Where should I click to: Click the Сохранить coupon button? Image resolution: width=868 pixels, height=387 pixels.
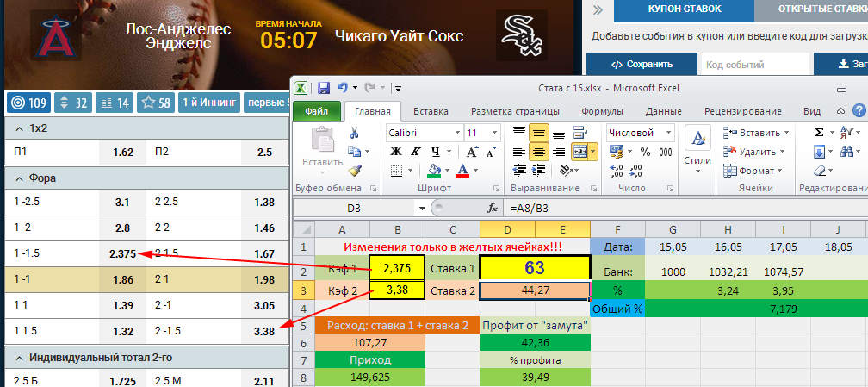[642, 64]
